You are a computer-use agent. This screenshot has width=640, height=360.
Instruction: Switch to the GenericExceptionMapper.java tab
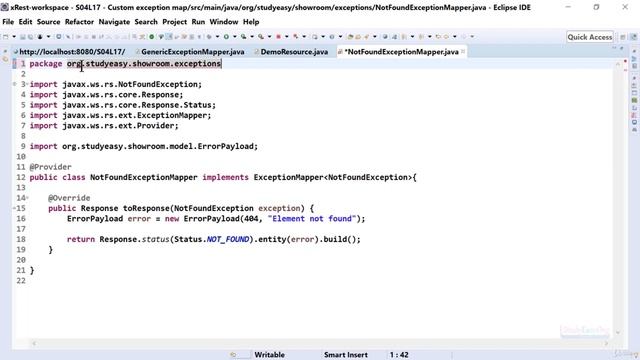[190, 52]
